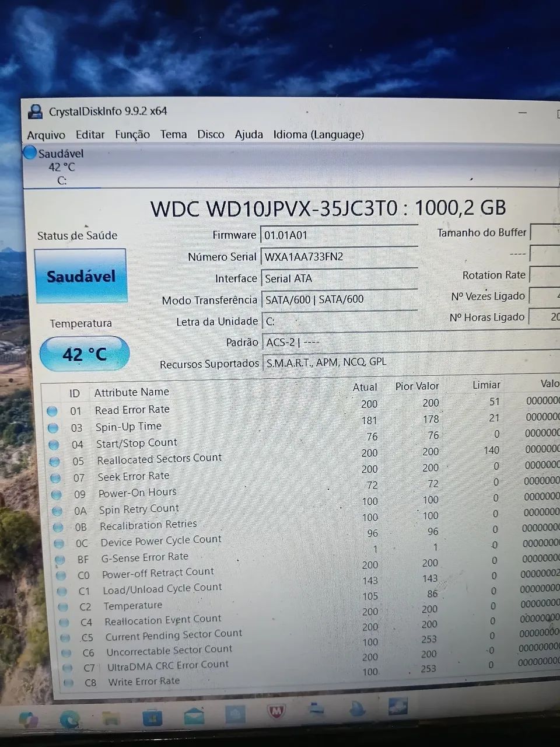Click the status circle for Current Pending Sector Count
This screenshot has height=747, width=560.
66,638
